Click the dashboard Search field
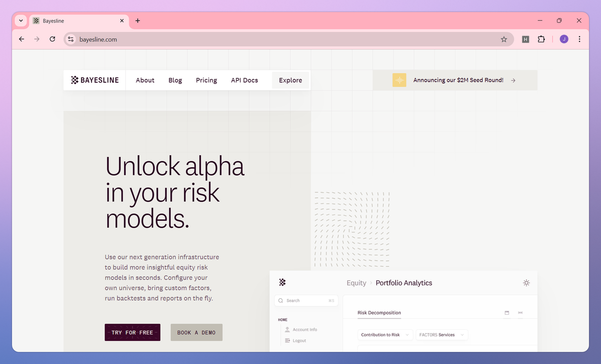The width and height of the screenshot is (601, 364). [x=307, y=300]
